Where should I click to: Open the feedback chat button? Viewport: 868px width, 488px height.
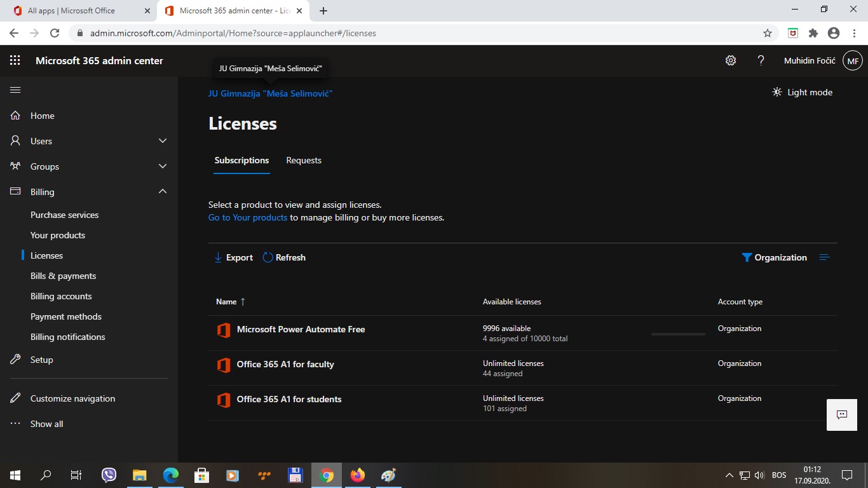coord(842,415)
